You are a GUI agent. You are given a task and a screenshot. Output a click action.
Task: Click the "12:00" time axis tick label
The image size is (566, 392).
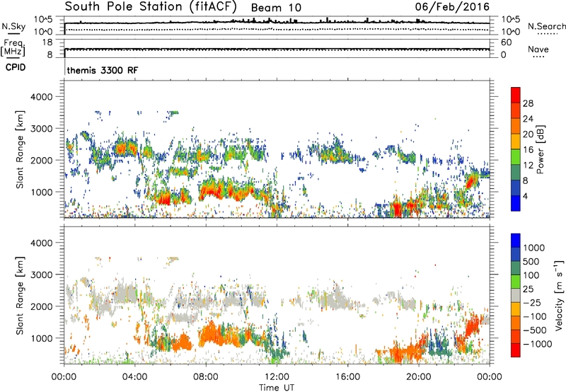(x=277, y=377)
